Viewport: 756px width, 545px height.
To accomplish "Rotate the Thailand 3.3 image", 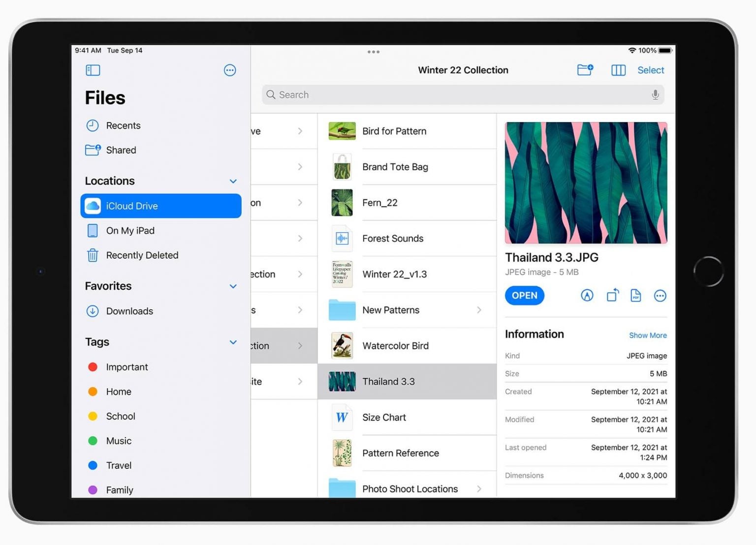I will click(x=612, y=295).
